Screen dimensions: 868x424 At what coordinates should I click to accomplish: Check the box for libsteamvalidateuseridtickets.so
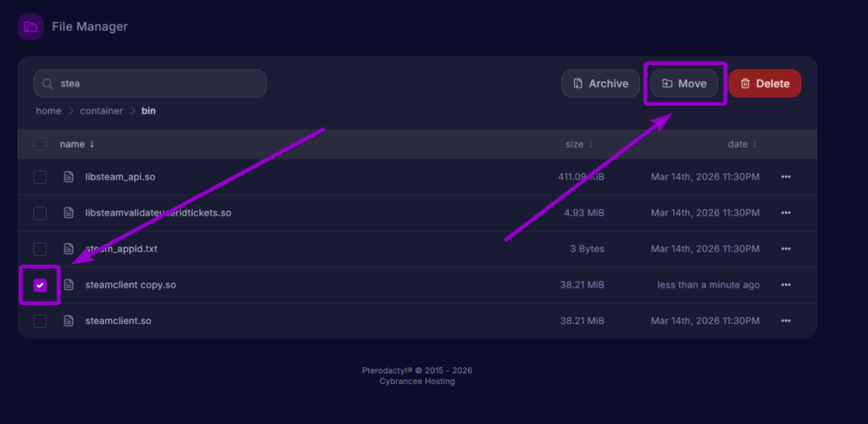pos(40,213)
